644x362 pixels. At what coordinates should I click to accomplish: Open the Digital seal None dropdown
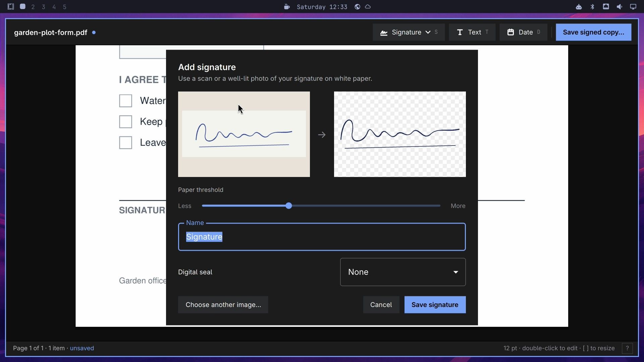(x=403, y=272)
